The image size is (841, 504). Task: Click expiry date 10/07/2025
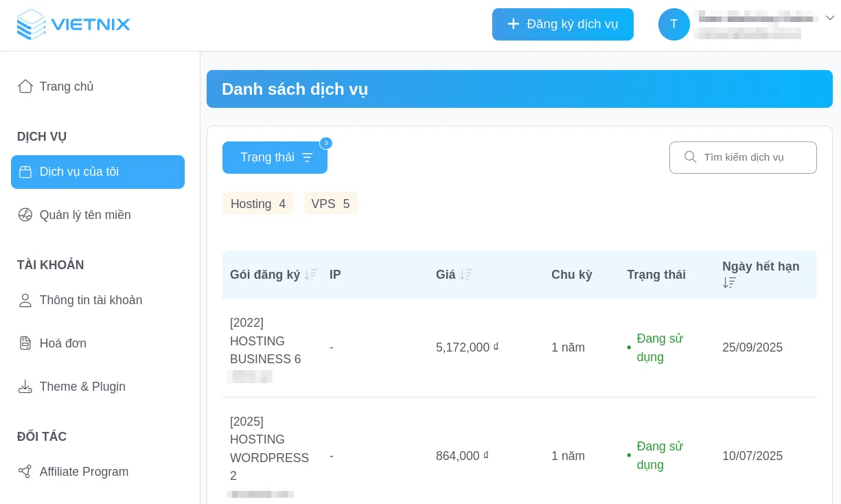point(752,456)
